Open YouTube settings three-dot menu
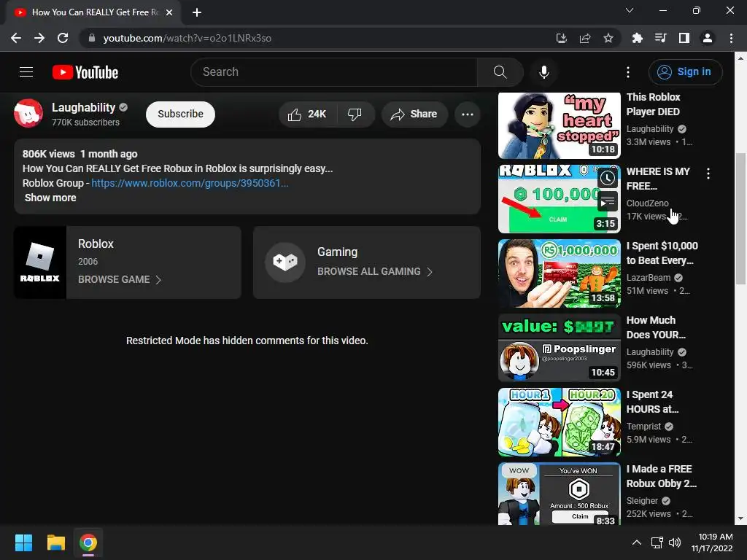Screen dimensions: 747x560 click(x=628, y=72)
